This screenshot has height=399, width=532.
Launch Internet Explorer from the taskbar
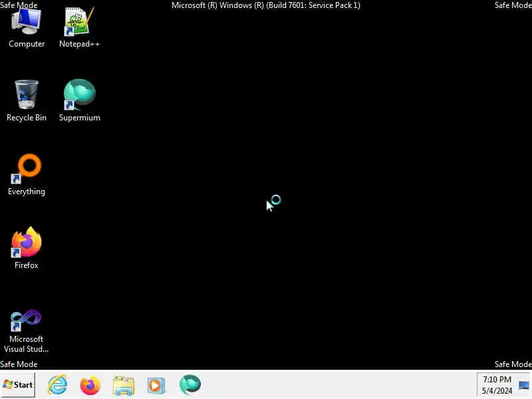(57, 385)
